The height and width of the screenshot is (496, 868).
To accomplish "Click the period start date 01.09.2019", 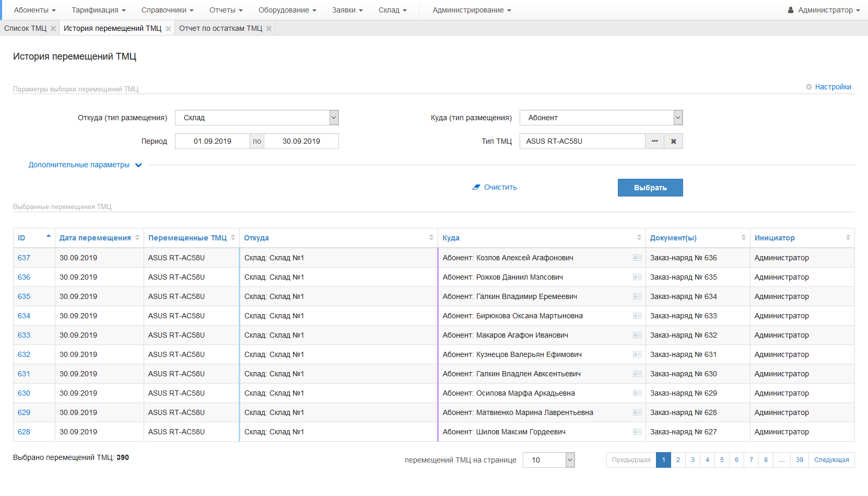I will tap(213, 141).
